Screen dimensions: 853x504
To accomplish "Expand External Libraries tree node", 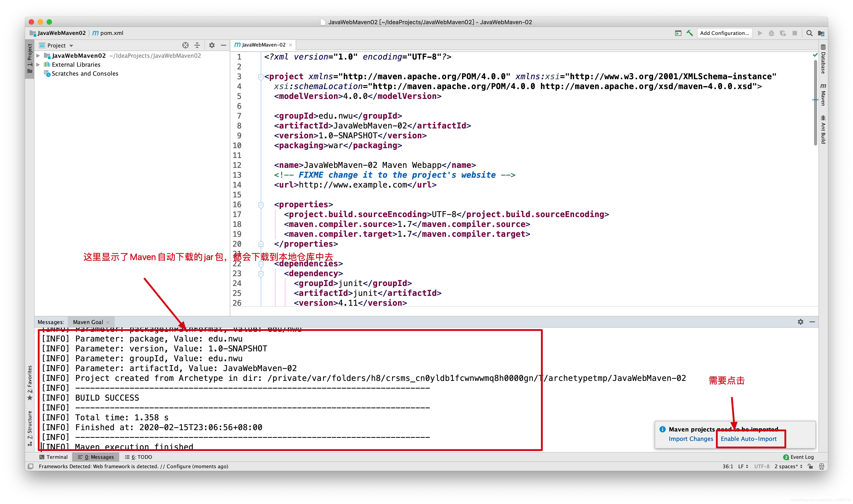I will 38,64.
